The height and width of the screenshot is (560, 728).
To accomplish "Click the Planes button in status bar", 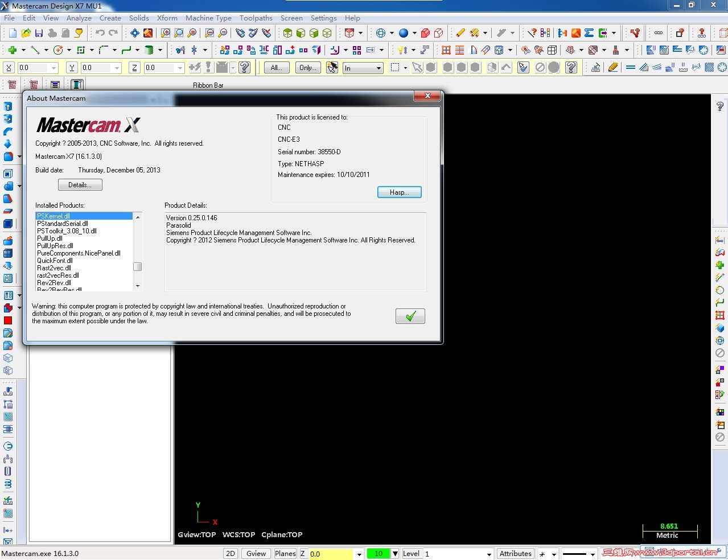I will [285, 554].
